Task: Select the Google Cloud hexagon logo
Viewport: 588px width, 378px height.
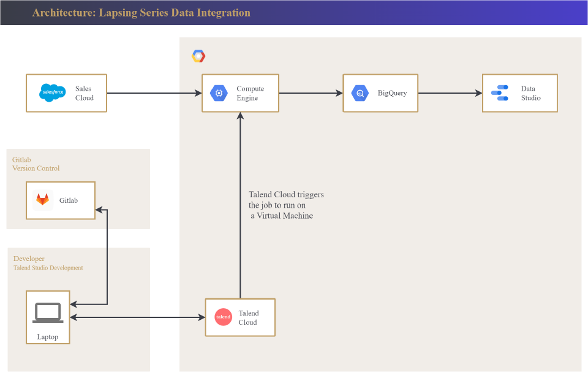Action: click(x=198, y=56)
